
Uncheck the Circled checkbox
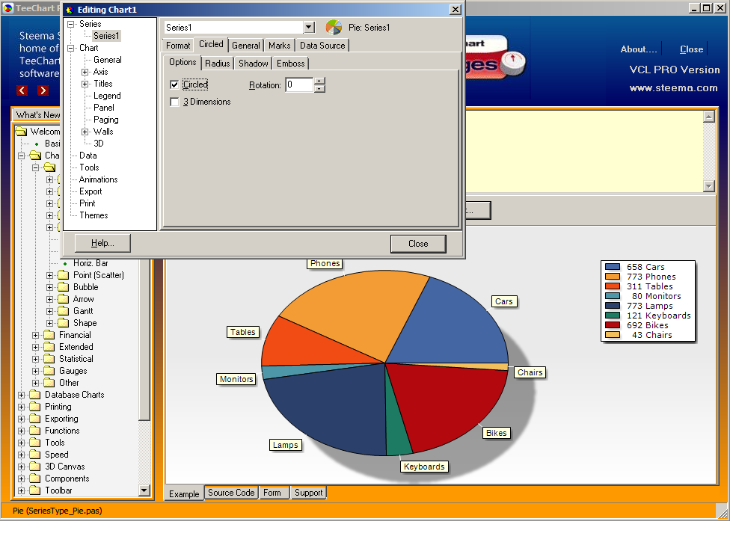tap(174, 84)
